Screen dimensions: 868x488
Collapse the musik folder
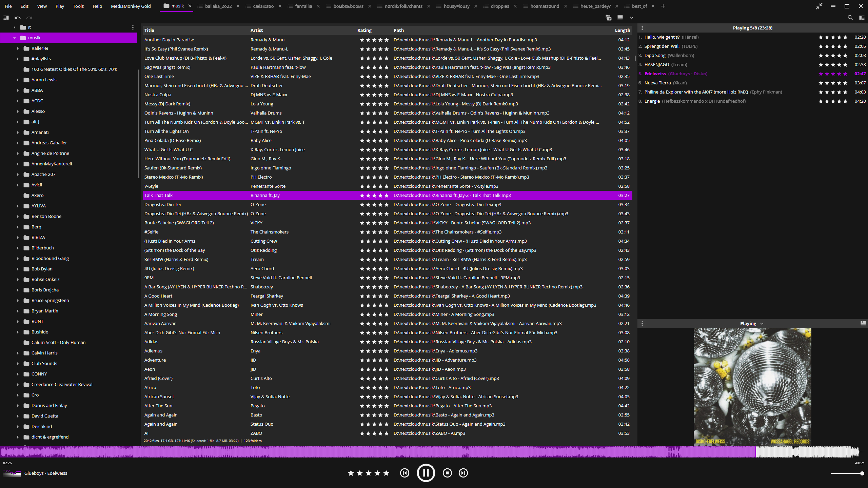point(14,38)
